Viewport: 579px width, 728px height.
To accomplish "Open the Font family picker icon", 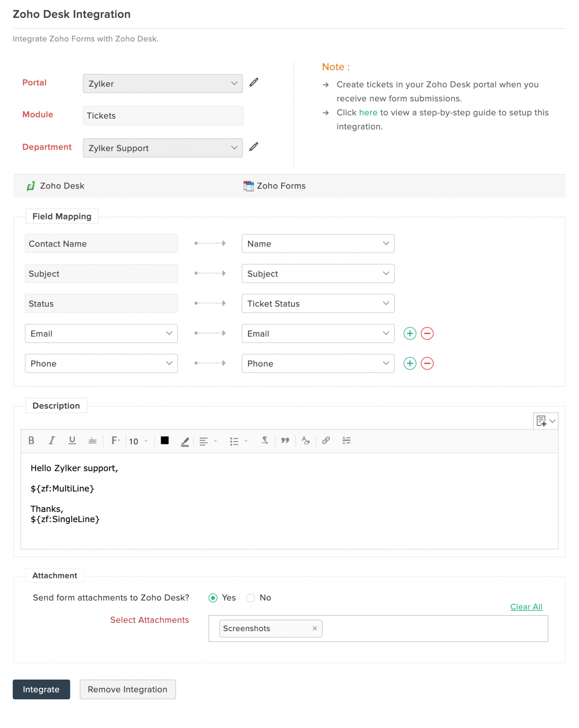I will [x=115, y=441].
